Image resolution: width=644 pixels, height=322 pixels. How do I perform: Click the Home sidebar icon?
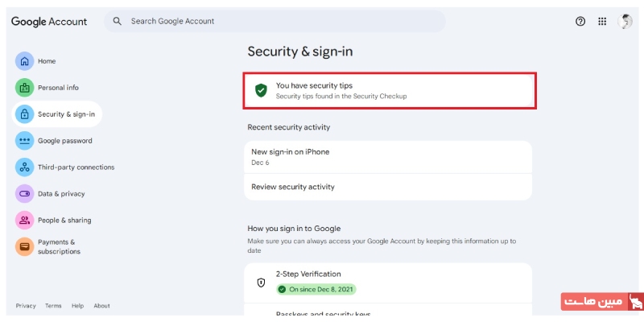coord(25,61)
